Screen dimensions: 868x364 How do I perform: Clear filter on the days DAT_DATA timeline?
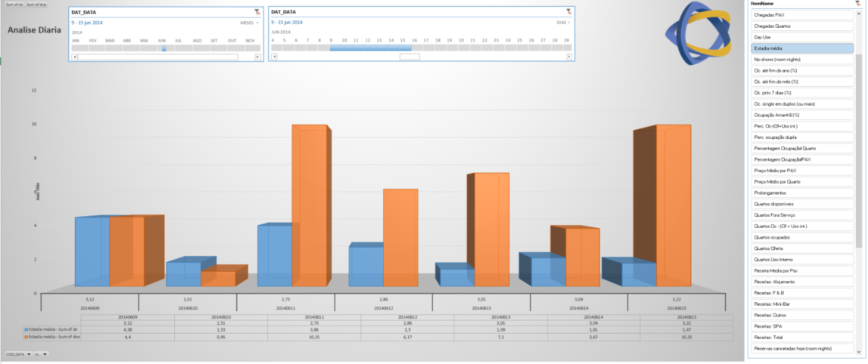pyautogui.click(x=569, y=12)
